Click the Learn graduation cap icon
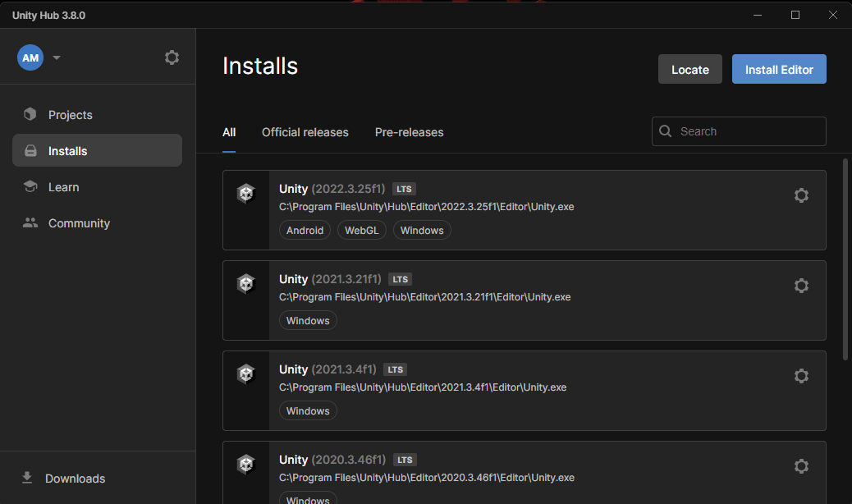 click(30, 186)
